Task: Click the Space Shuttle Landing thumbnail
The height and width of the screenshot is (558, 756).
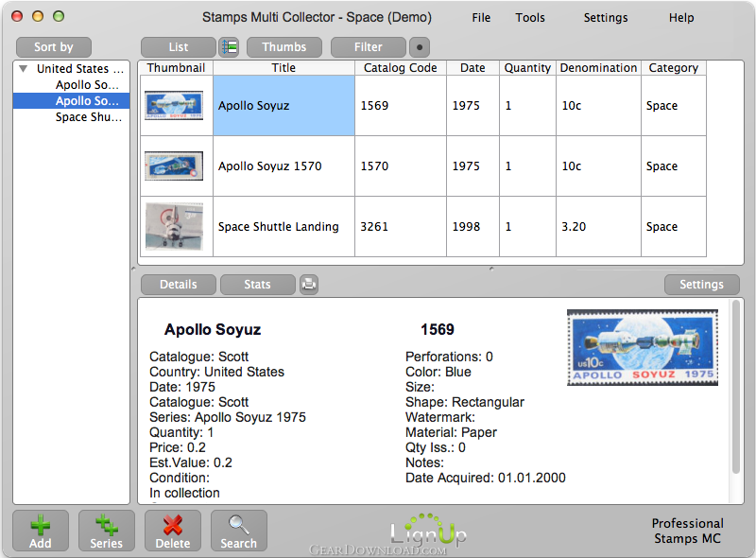Action: (x=174, y=226)
